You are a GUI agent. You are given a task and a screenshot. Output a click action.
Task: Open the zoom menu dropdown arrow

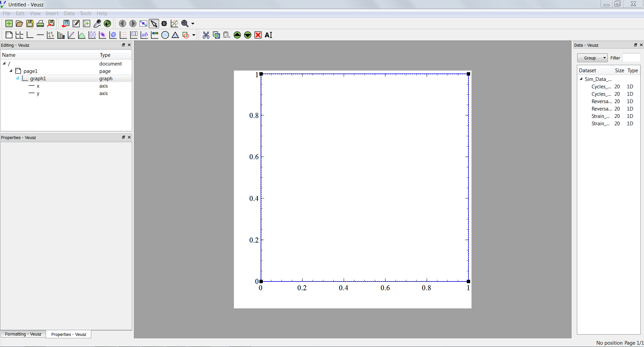pyautogui.click(x=193, y=24)
